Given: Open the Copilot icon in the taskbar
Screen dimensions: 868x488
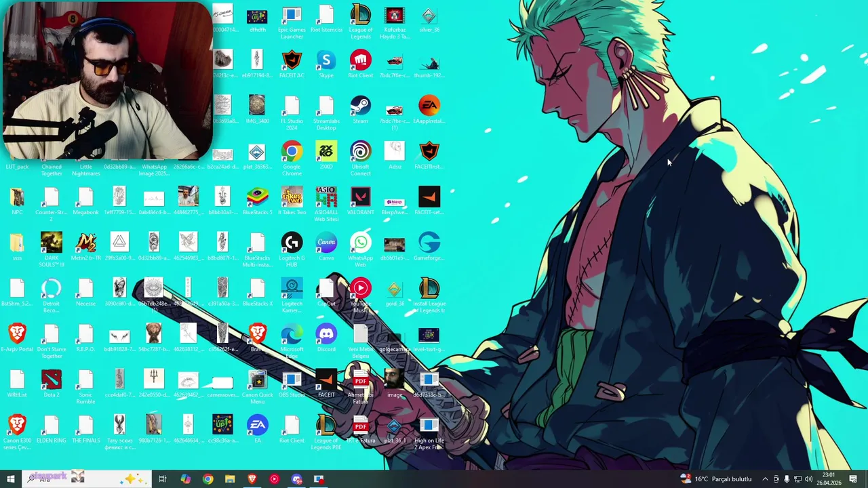Looking at the screenshot, I should click(185, 479).
